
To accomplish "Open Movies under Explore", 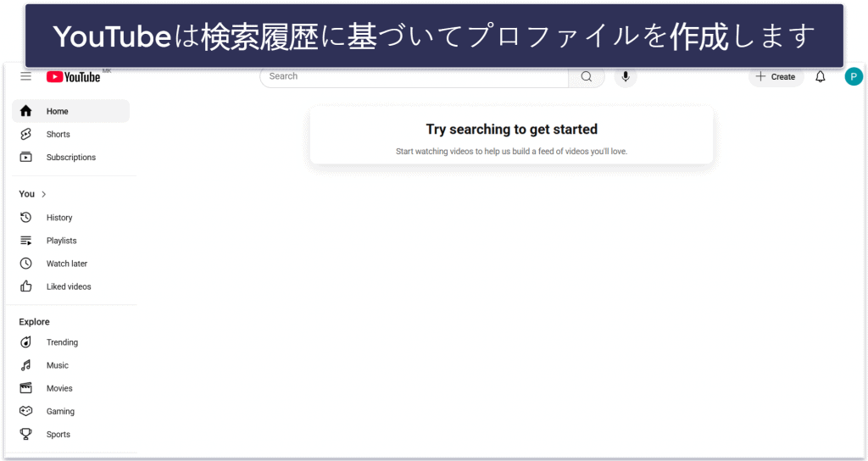I will (x=71, y=388).
